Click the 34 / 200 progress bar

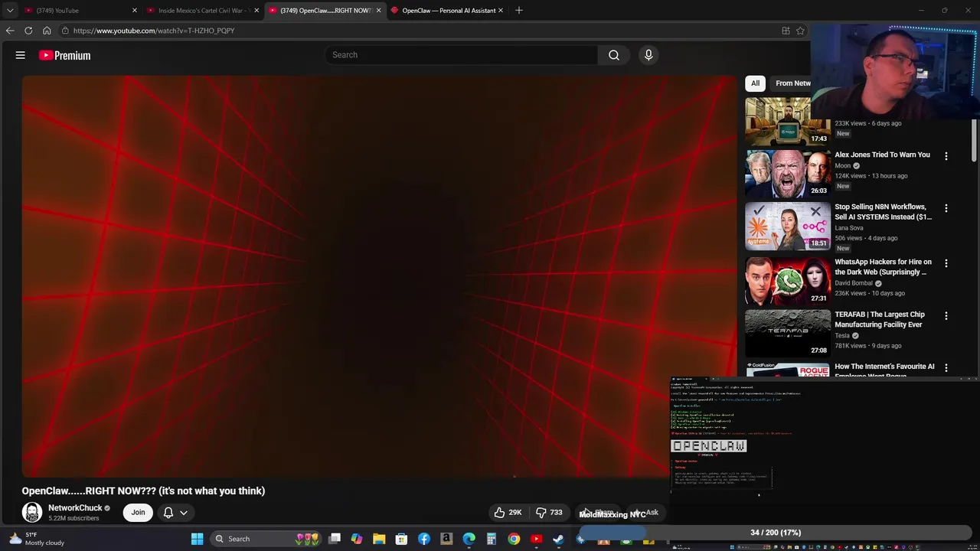[x=776, y=533]
